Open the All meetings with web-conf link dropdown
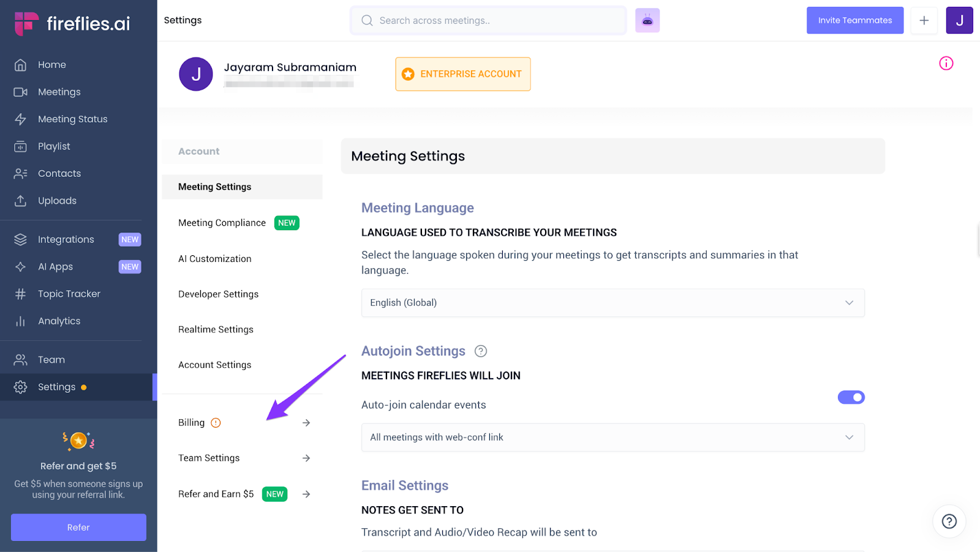This screenshot has width=980, height=552. click(x=612, y=438)
